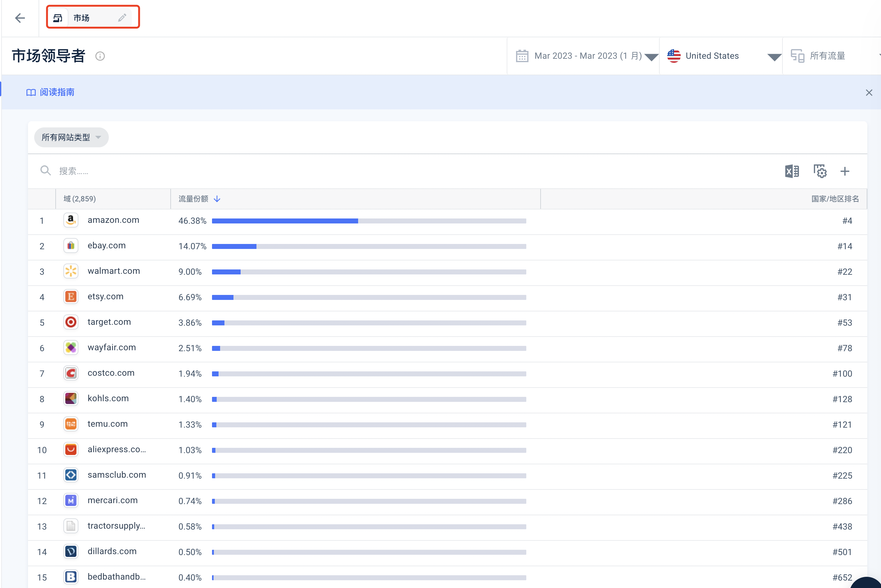Click the samsclub.com favicon
This screenshot has height=588, width=881.
tap(71, 475)
